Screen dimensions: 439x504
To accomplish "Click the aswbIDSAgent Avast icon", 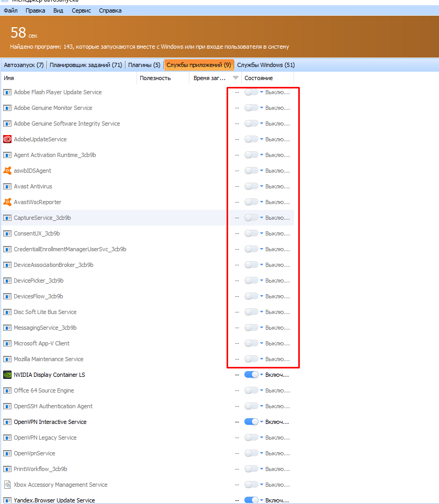I will coord(7,171).
